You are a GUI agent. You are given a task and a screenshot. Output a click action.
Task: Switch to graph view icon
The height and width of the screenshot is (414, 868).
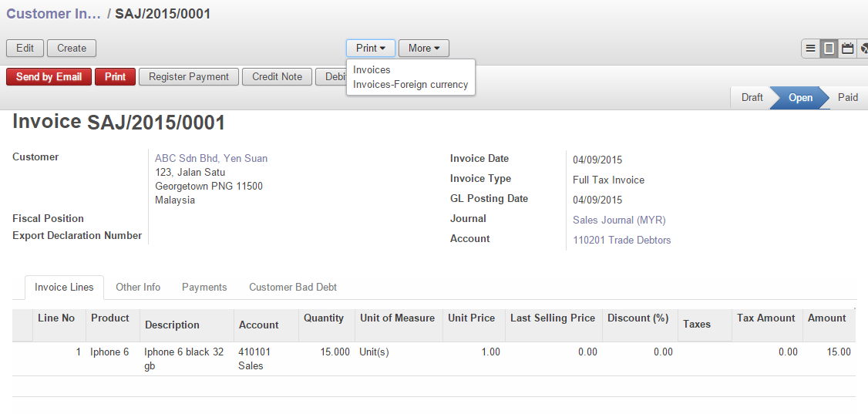(x=863, y=49)
